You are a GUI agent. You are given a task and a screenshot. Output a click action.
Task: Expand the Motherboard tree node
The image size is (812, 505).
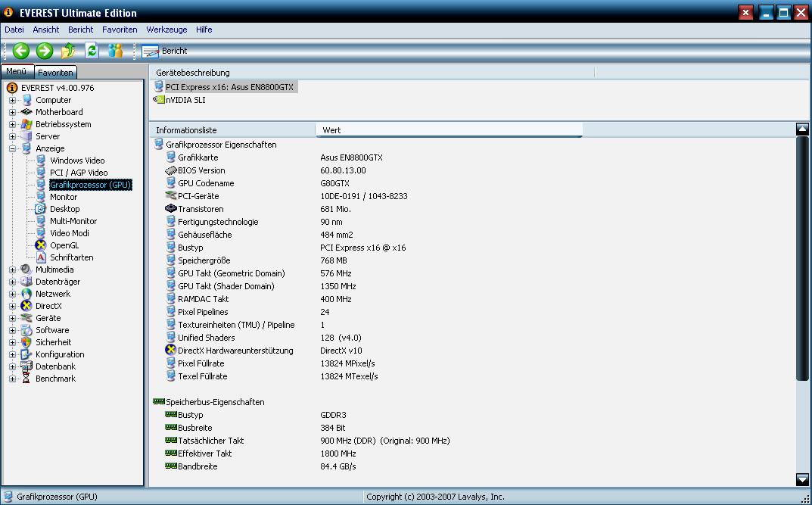[12, 112]
